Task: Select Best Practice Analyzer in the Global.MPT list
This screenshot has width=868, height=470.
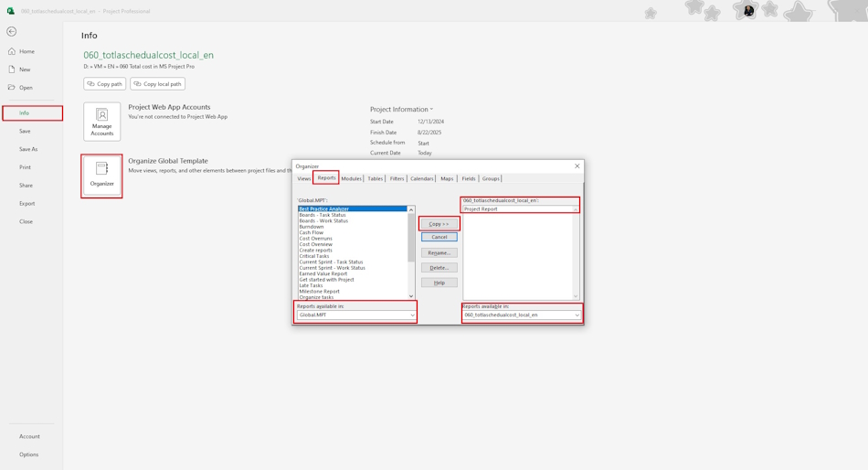Action: click(353, 209)
